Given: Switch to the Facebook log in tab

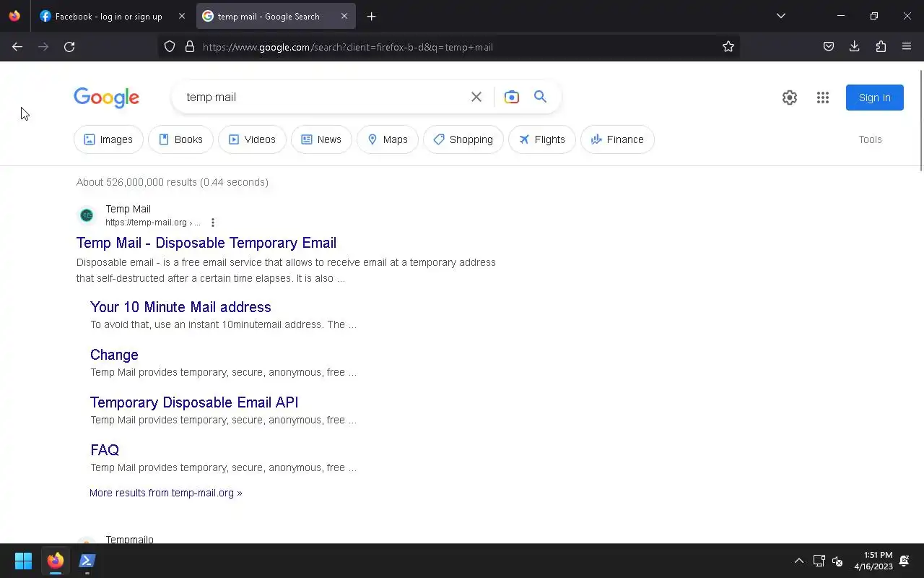Looking at the screenshot, I should pyautogui.click(x=113, y=16).
